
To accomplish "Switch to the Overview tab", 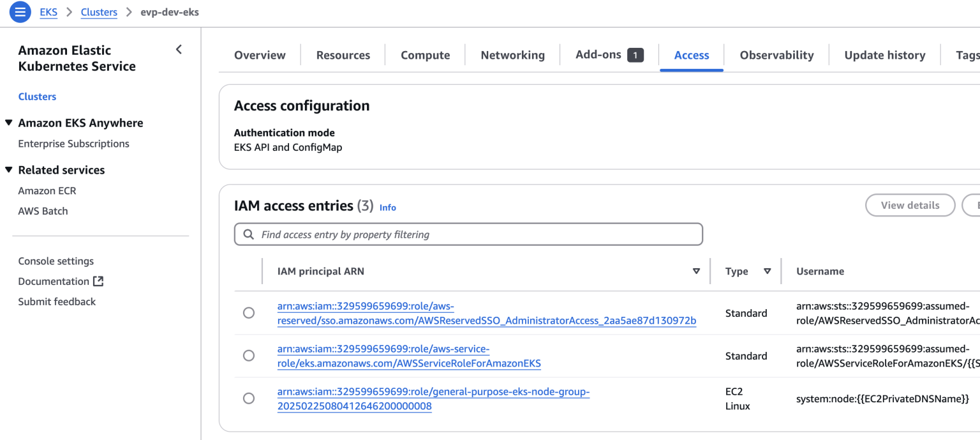I will 259,55.
